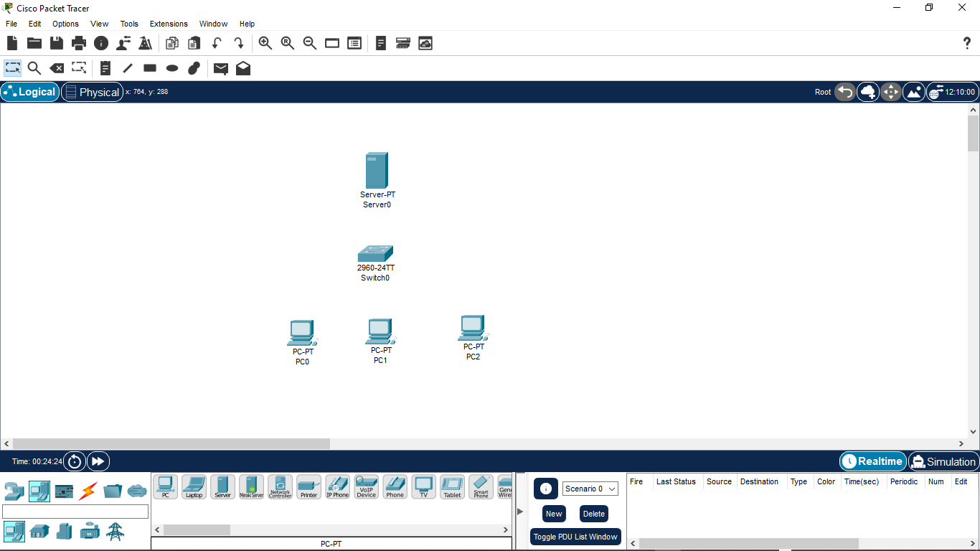Pick the IP Phone device from the palette
Viewport: 980px width, 551px height.
(337, 486)
